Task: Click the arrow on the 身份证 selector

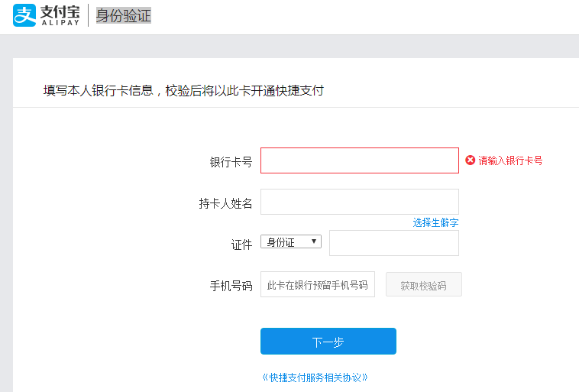Action: (314, 241)
